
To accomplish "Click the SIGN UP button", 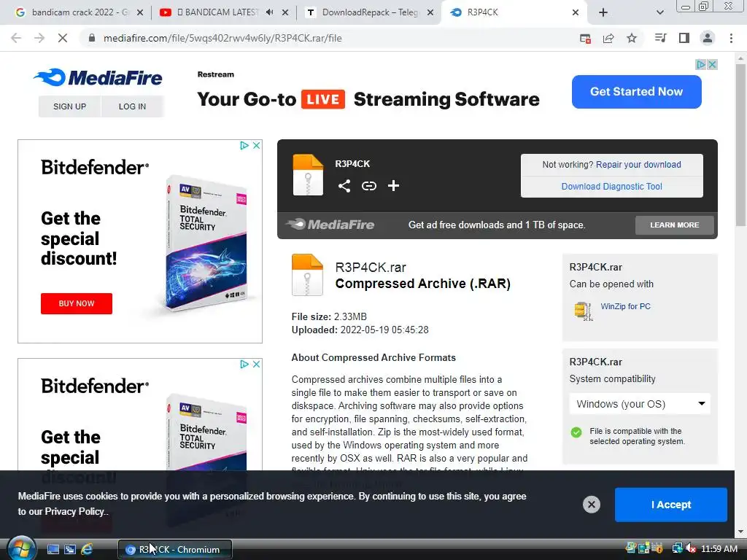I will (x=69, y=106).
